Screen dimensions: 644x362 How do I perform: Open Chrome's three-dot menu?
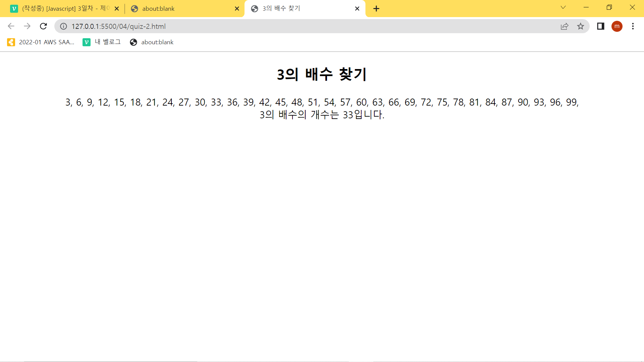pyautogui.click(x=633, y=26)
